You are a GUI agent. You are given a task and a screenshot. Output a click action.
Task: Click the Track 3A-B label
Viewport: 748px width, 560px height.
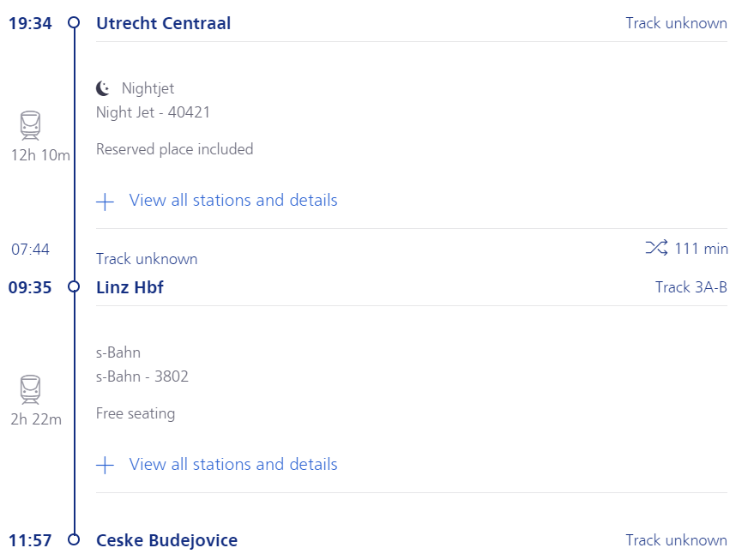[x=691, y=287]
